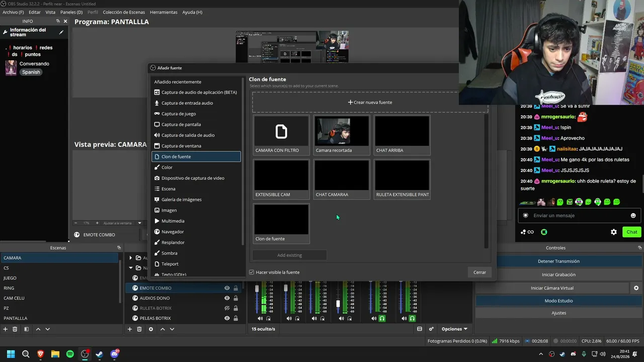
Task: Open Windows Start menu
Action: (x=11, y=354)
